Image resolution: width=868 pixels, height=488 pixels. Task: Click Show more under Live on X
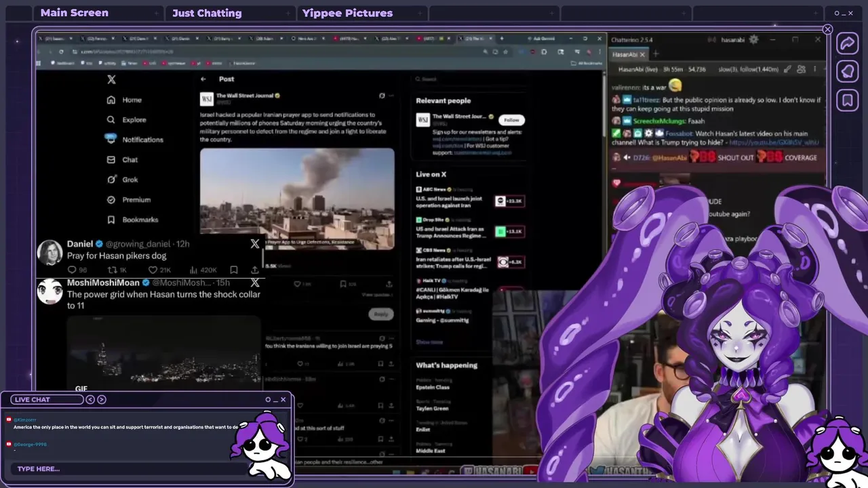coord(429,342)
